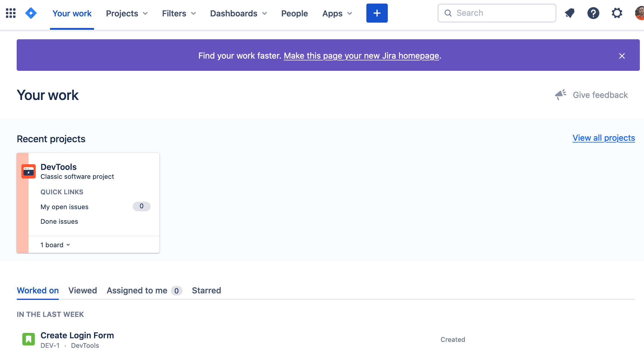Open the help question mark icon
Viewport: 644px width, 360px height.
[x=593, y=13]
